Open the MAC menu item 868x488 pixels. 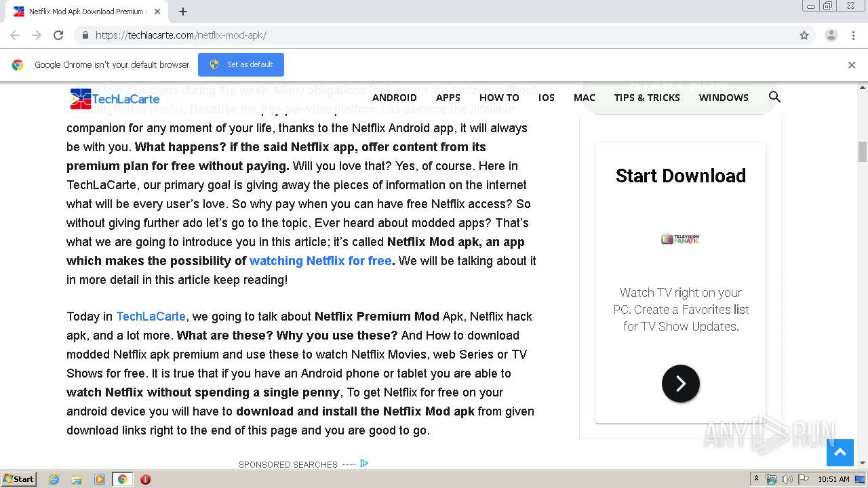pyautogui.click(x=585, y=98)
